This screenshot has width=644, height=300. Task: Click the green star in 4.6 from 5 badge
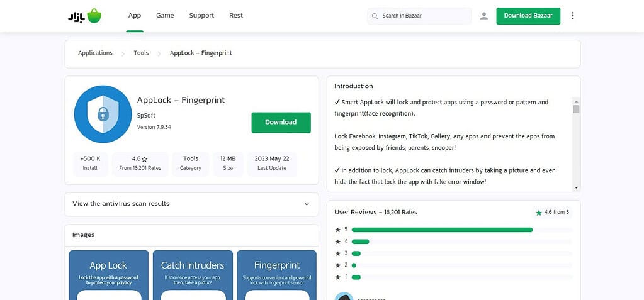tap(539, 213)
